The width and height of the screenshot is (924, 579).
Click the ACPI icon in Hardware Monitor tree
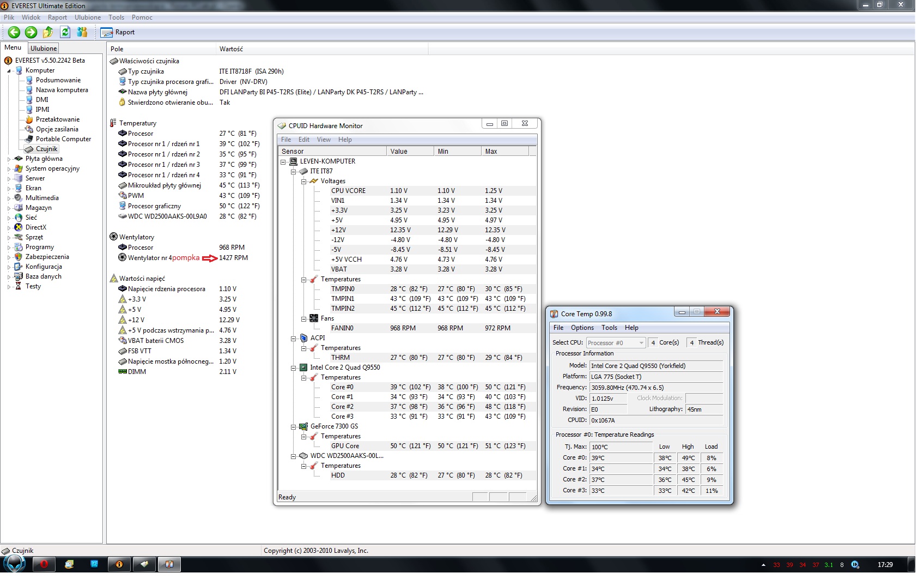click(304, 338)
